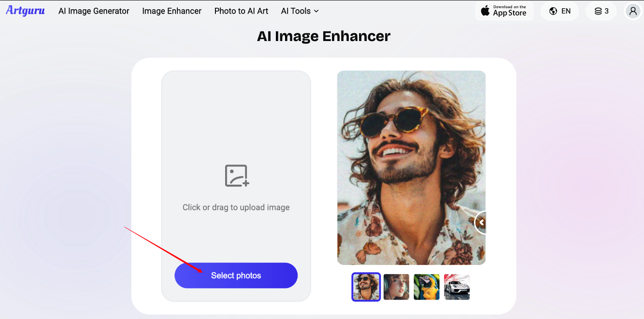Select the parrot sample thumbnail
Viewport: 644px width, 319px height.
tap(427, 287)
